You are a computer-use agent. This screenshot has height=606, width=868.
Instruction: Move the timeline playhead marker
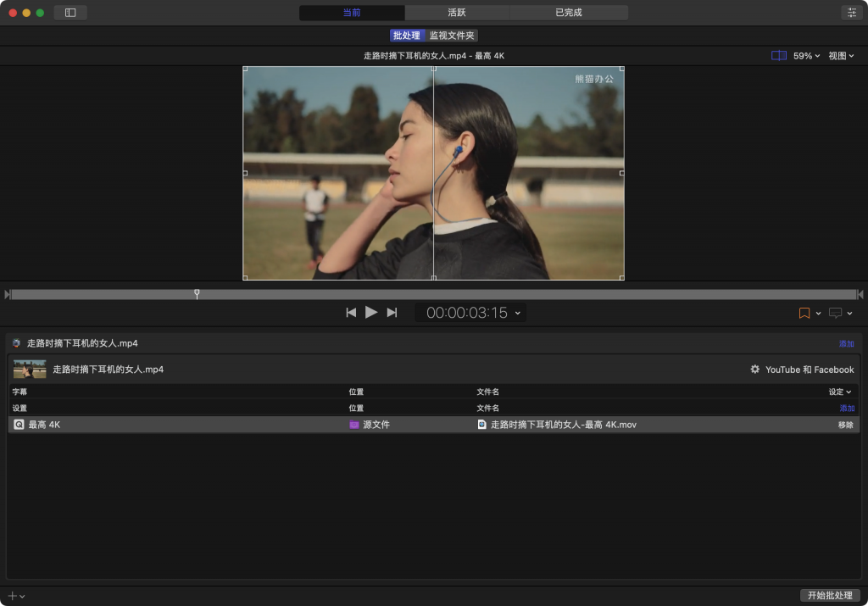point(197,294)
